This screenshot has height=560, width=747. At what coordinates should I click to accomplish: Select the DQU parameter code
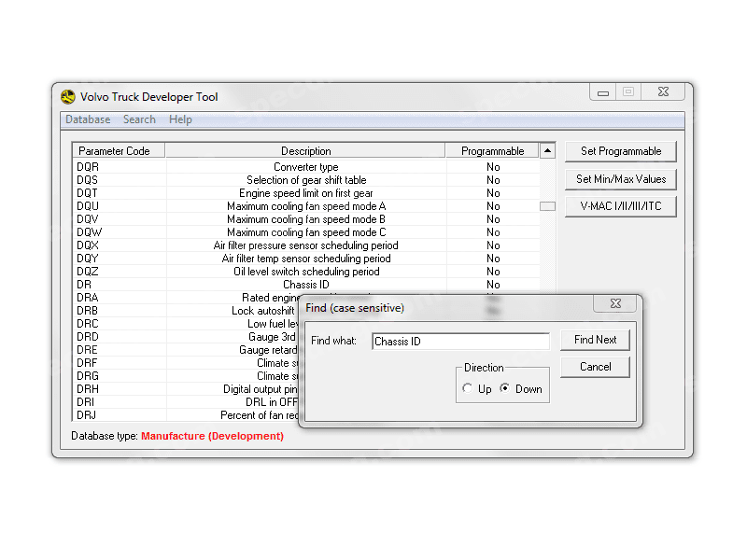pyautogui.click(x=88, y=206)
